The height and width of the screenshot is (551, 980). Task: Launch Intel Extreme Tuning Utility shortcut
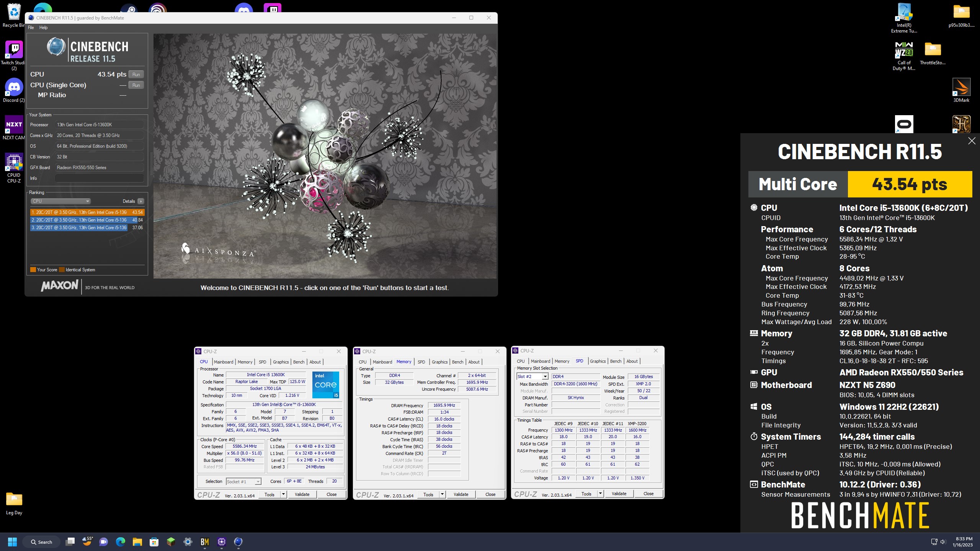point(904,18)
